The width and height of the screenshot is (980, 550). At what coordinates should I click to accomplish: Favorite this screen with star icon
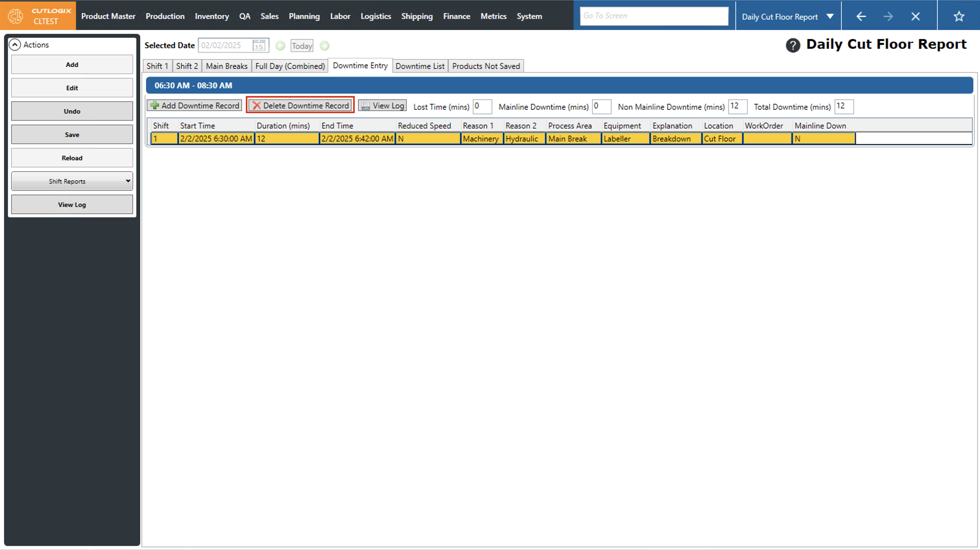tap(959, 16)
